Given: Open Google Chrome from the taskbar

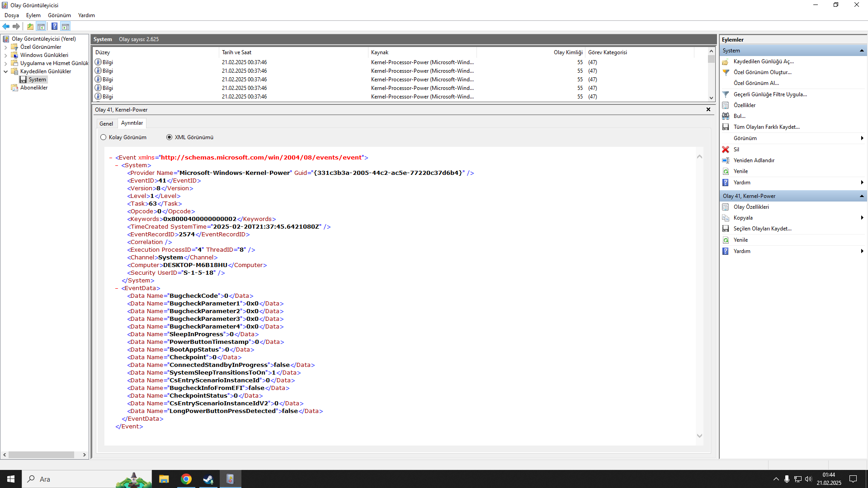Looking at the screenshot, I should (x=186, y=479).
